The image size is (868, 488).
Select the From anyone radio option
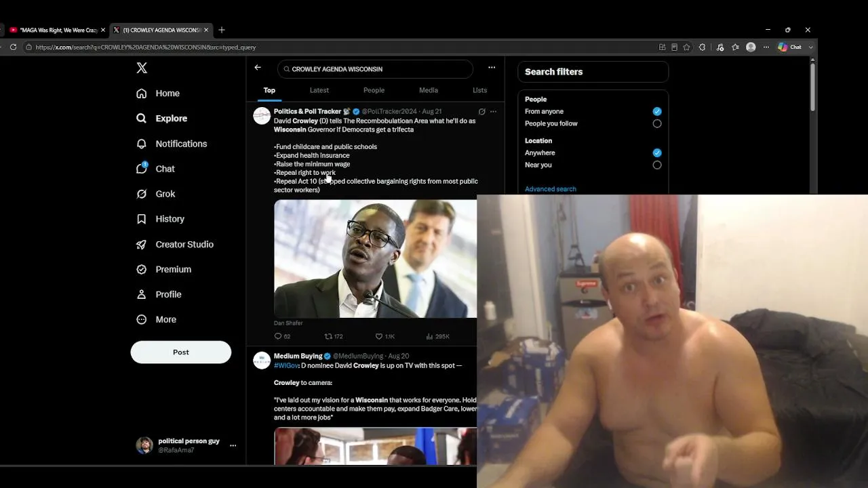(x=657, y=111)
